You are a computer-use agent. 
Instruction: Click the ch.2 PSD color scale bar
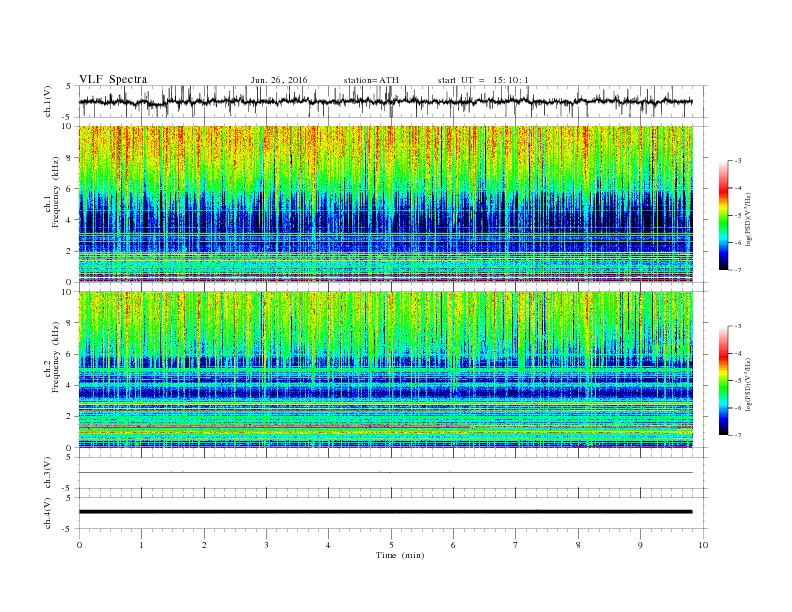[x=723, y=380]
